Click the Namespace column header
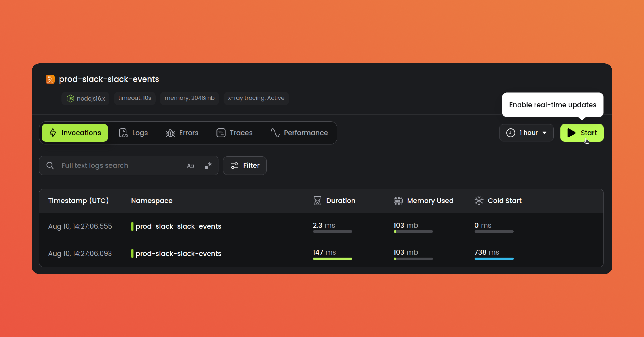The width and height of the screenshot is (644, 337). (x=152, y=201)
